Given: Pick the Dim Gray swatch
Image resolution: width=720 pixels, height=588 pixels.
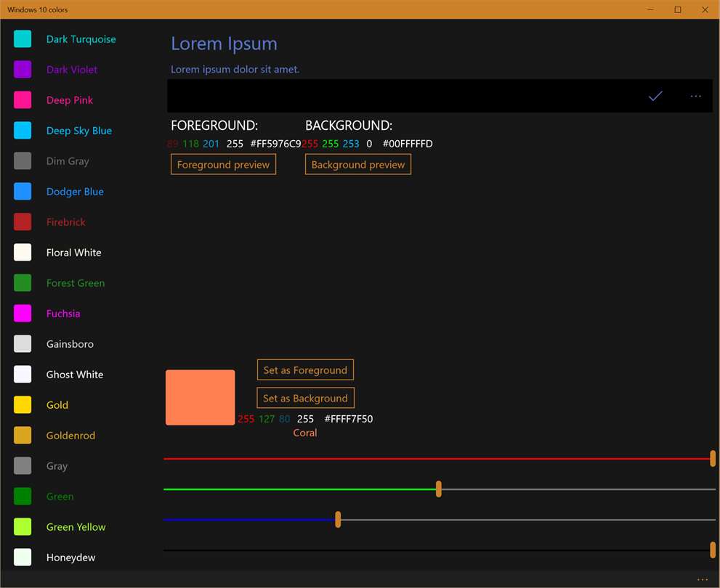Looking at the screenshot, I should [23, 161].
